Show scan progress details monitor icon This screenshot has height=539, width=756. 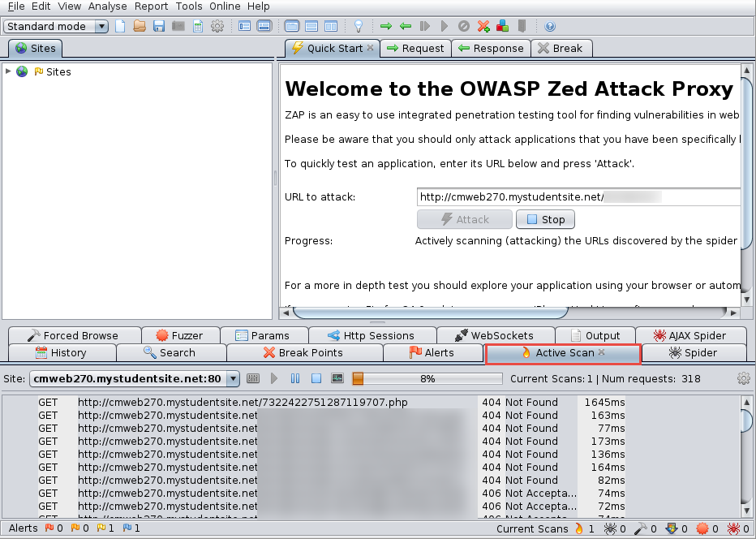[x=337, y=379]
